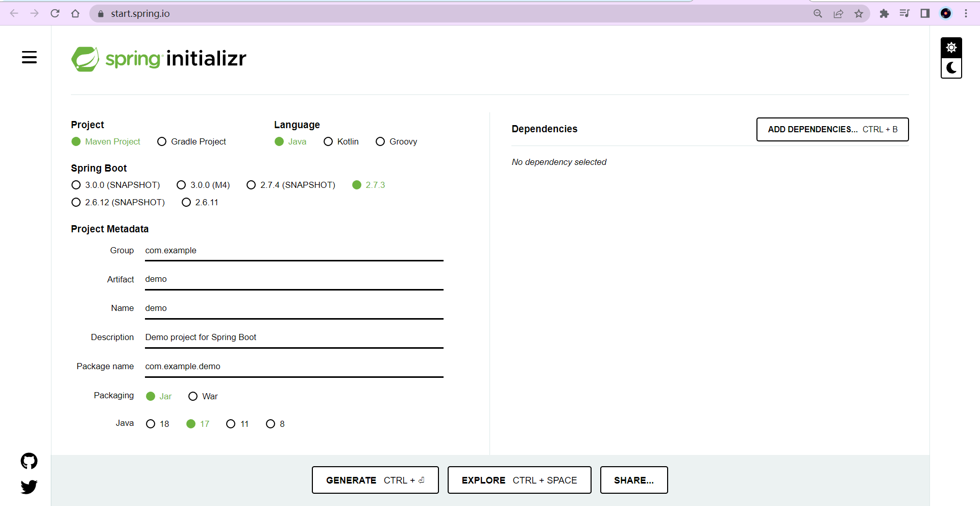This screenshot has height=506, width=980.
Task: Click the Add Dependencies button
Action: coord(832,129)
